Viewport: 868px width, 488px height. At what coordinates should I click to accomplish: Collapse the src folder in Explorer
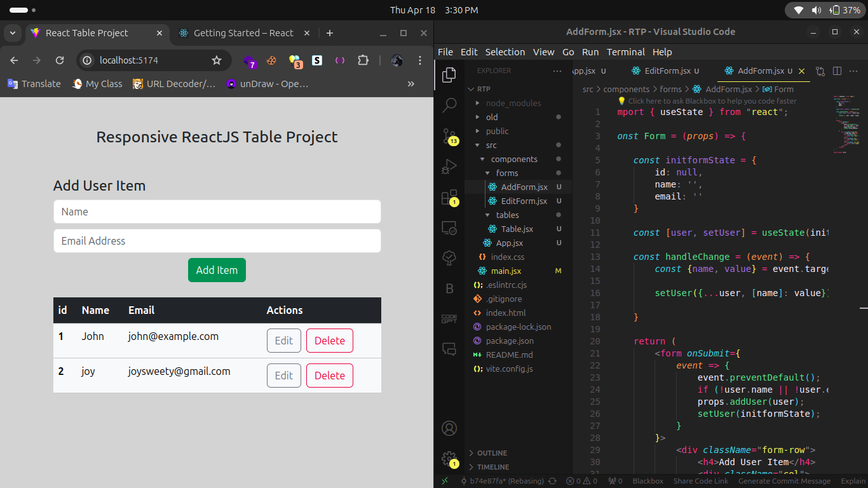pos(478,145)
